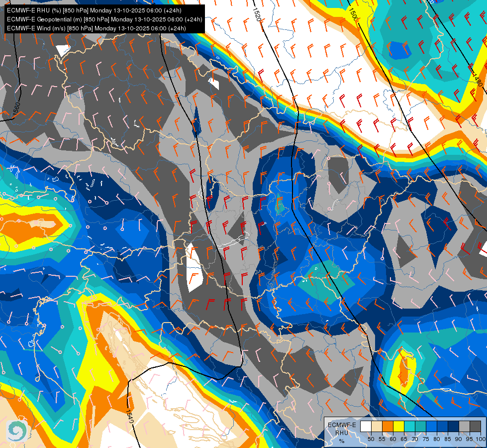Screen dimensions: 487x448
Task: Pick the beige legend swatch for 50-55%
Action: point(377,426)
